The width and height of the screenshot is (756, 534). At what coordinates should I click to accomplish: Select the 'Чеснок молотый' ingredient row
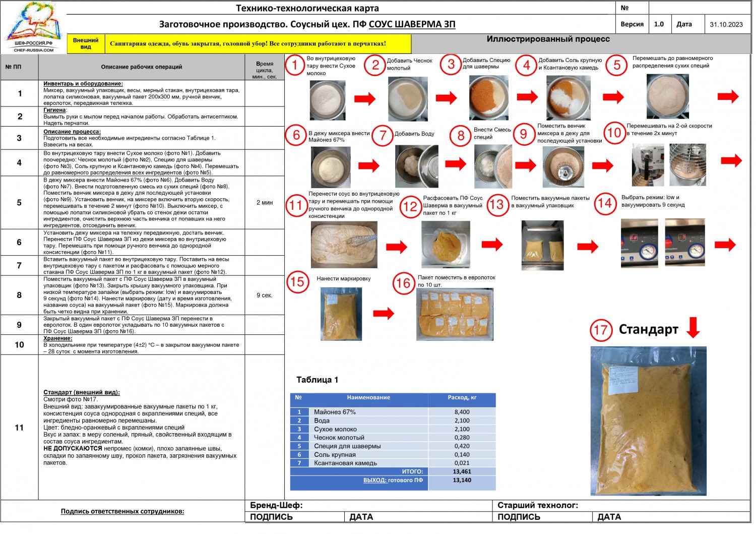[393, 438]
